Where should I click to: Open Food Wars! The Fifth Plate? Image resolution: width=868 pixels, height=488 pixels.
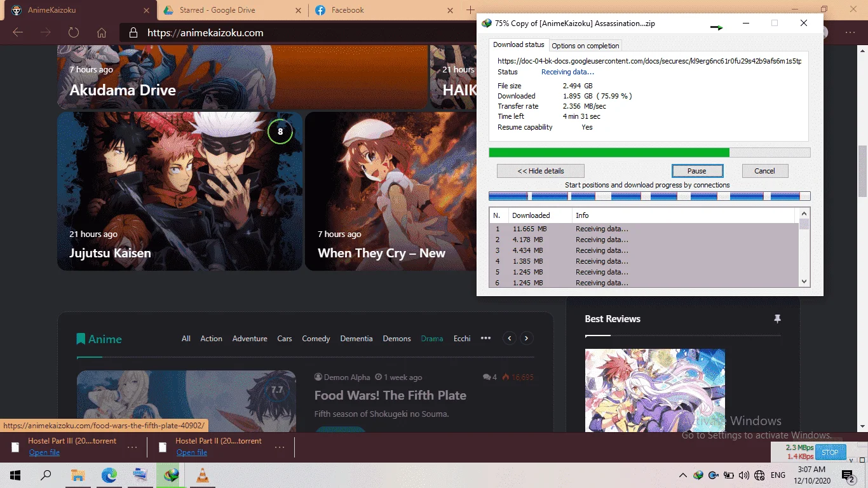390,395
